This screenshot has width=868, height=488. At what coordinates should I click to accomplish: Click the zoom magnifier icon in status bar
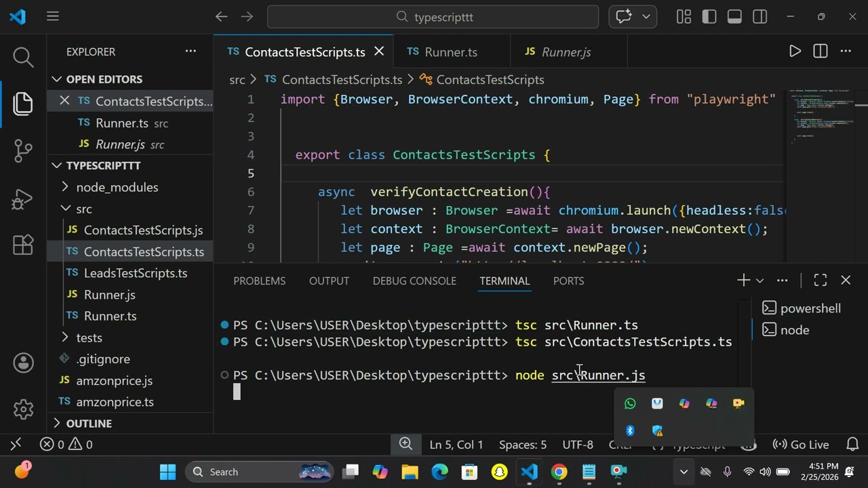(406, 444)
